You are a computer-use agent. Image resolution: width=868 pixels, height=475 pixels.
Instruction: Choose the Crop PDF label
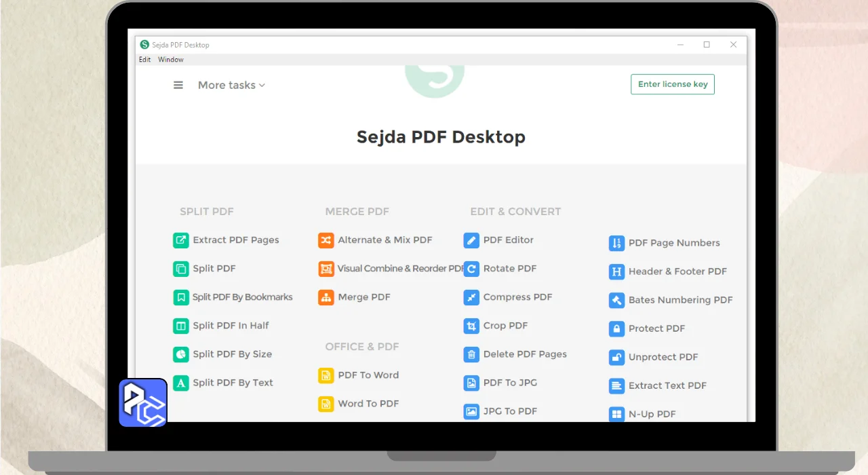pyautogui.click(x=505, y=326)
